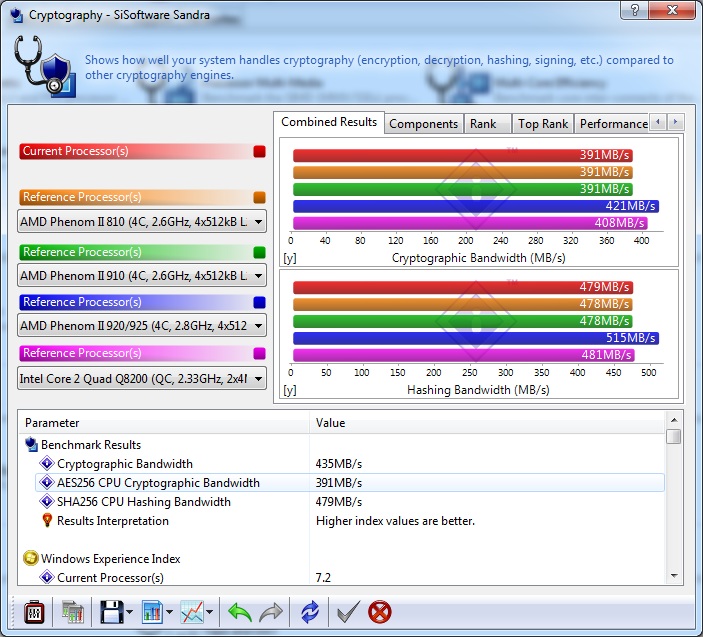Select the AES256 CPU Cryptographic Bandwidth row
This screenshot has width=703, height=637.
(350, 483)
